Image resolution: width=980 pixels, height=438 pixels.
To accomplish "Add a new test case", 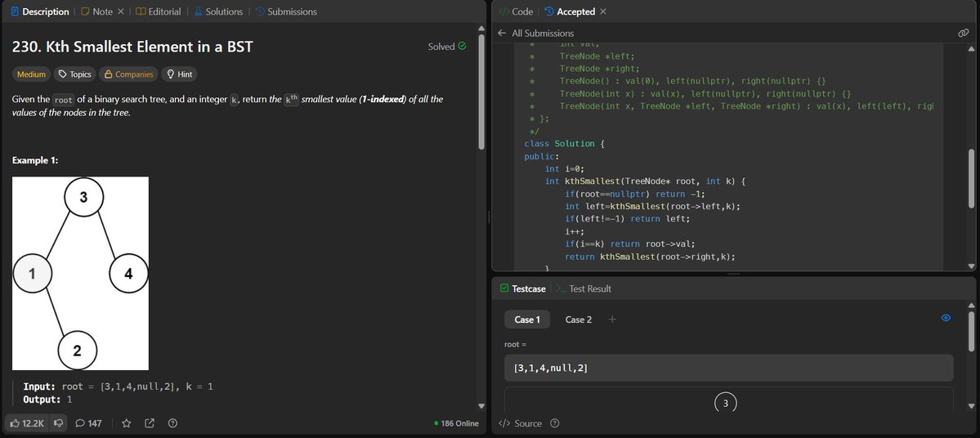I will coord(612,320).
